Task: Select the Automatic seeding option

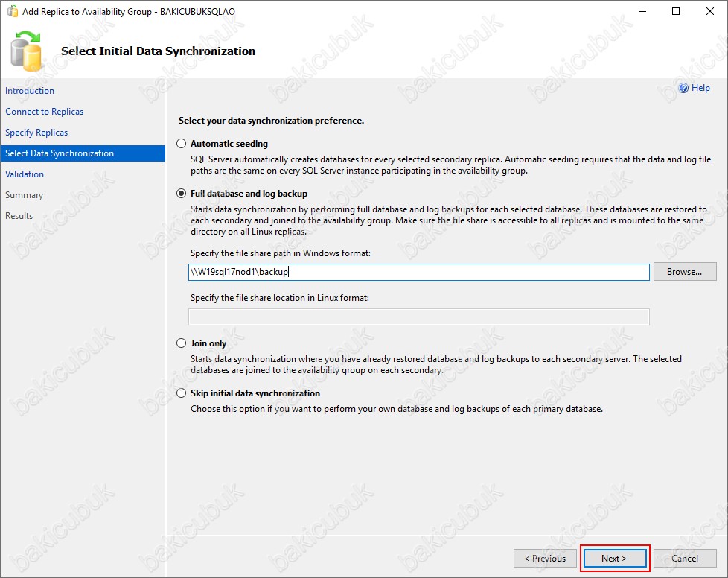Action: (181, 144)
